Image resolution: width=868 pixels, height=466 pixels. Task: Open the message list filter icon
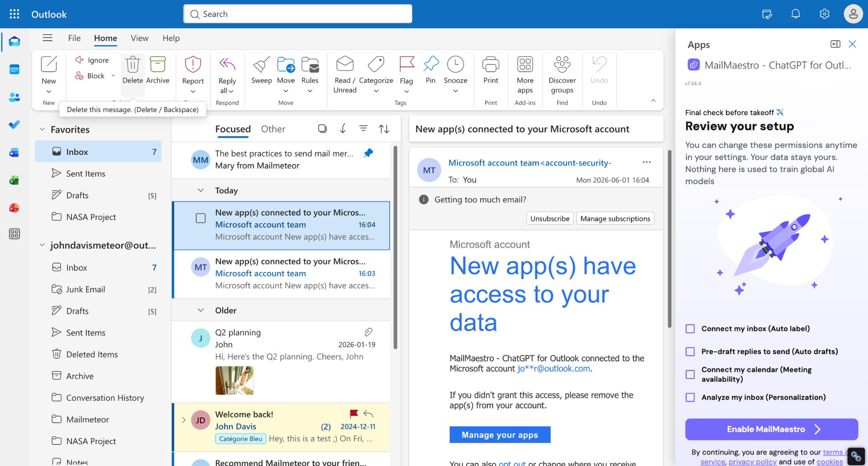click(x=363, y=129)
